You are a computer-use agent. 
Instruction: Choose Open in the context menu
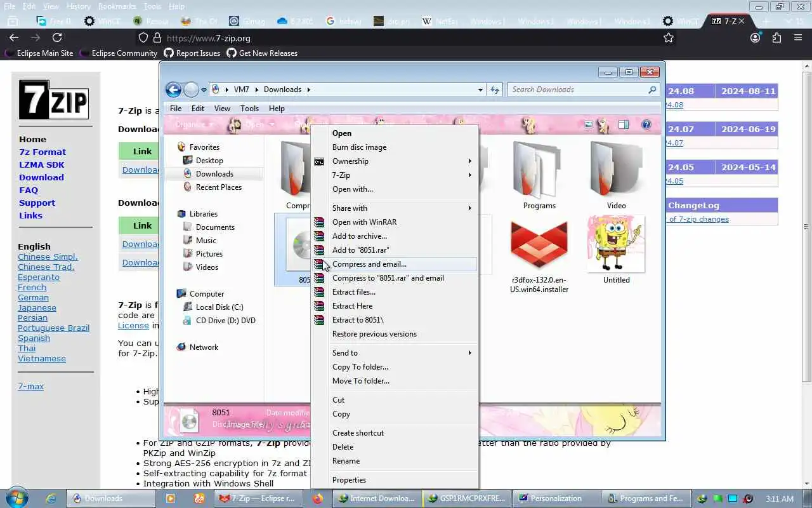pyautogui.click(x=342, y=133)
